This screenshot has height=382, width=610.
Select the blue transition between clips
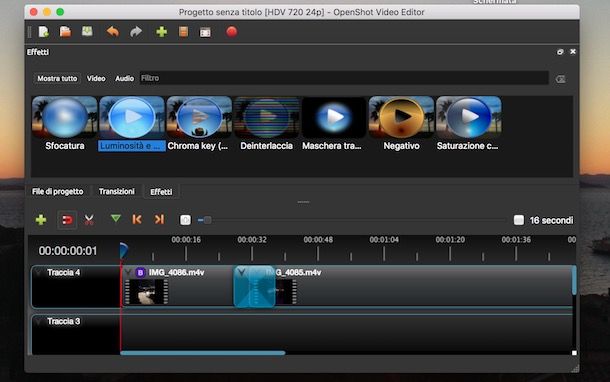coord(254,287)
